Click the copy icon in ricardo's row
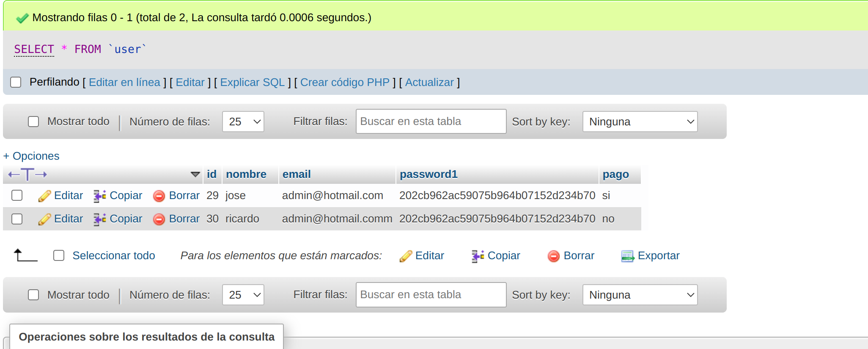This screenshot has height=349, width=868. 100,219
